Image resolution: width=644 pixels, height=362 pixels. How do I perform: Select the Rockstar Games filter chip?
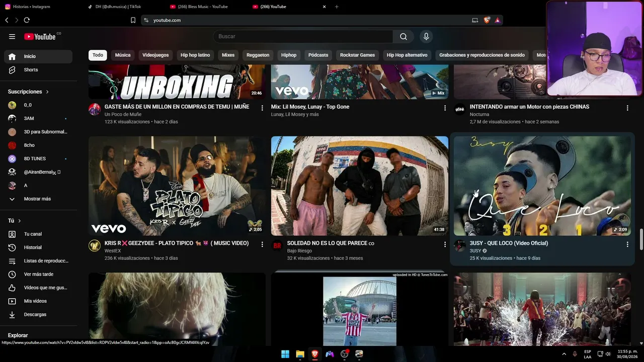tap(357, 55)
